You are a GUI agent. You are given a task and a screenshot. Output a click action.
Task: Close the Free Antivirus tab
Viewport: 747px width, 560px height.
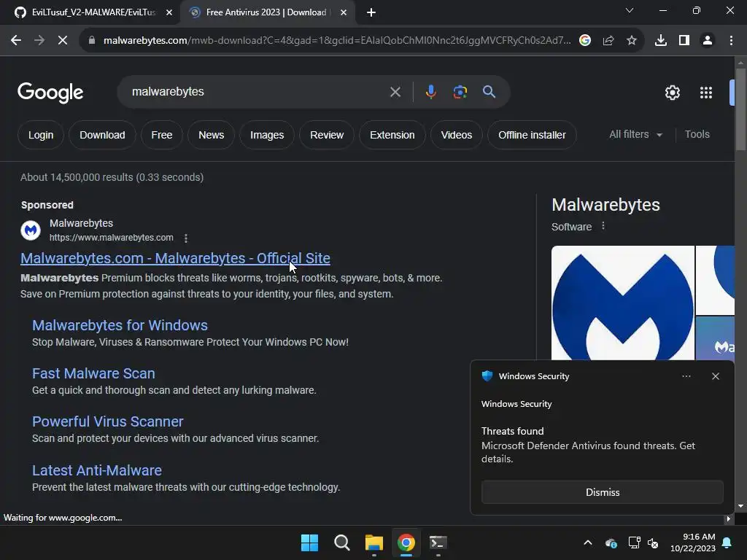click(344, 12)
